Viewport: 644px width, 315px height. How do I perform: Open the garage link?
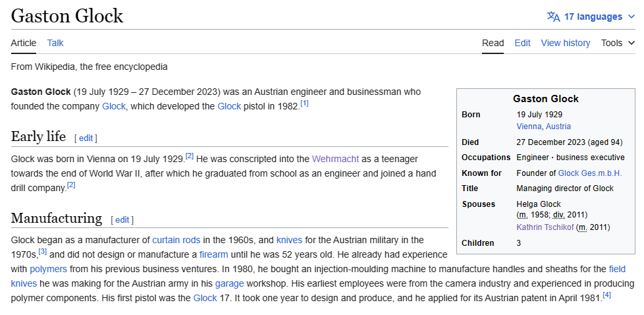pyautogui.click(x=229, y=284)
